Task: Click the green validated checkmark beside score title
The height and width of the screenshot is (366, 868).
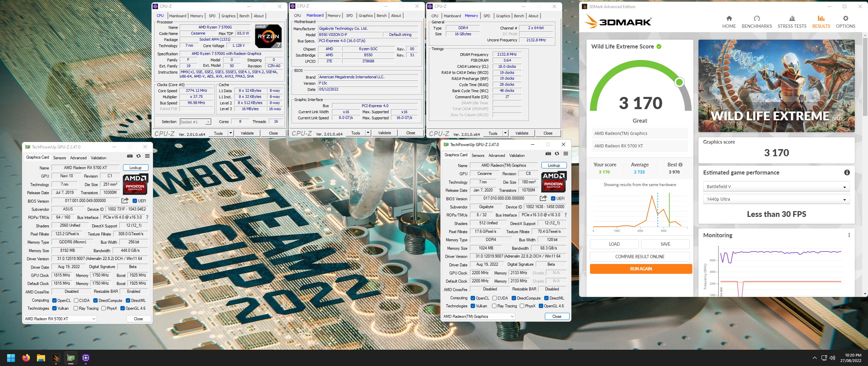Action: (659, 46)
